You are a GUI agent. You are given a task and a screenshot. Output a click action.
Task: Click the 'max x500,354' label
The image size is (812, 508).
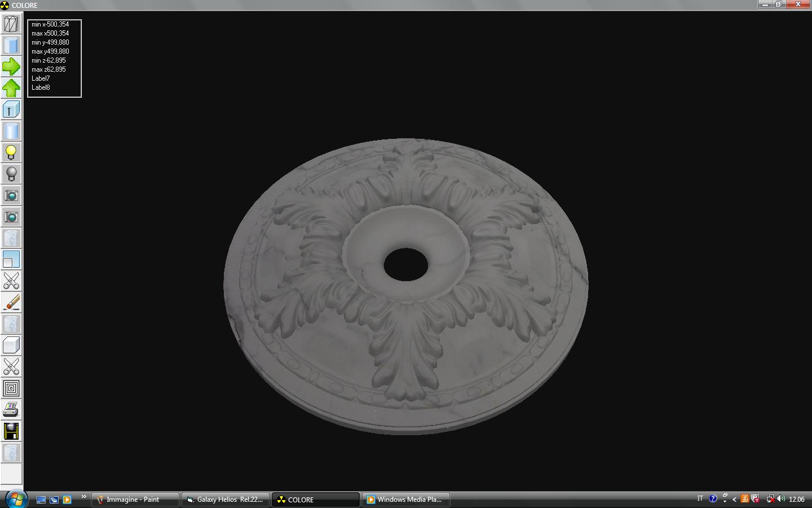pyautogui.click(x=50, y=33)
